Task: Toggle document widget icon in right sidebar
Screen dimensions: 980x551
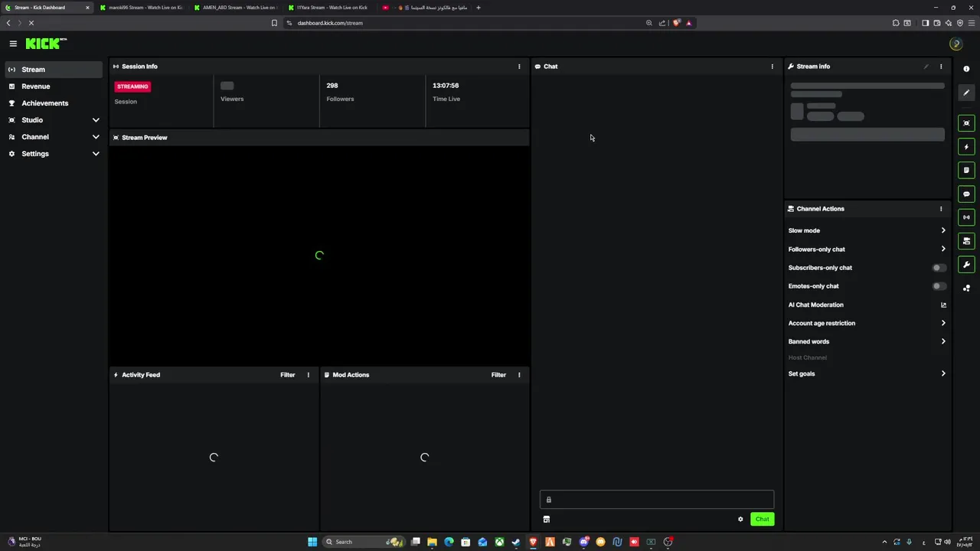Action: tap(966, 170)
